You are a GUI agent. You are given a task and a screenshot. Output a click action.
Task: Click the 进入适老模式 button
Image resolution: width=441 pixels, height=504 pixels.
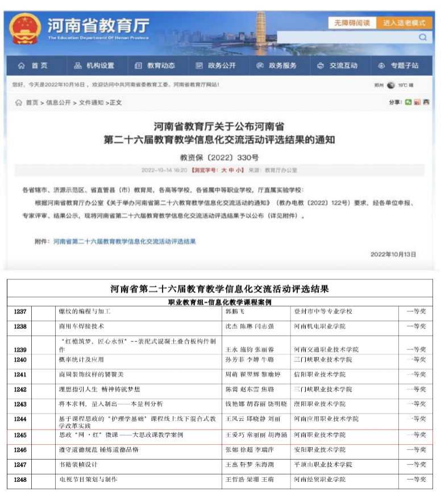click(x=403, y=23)
